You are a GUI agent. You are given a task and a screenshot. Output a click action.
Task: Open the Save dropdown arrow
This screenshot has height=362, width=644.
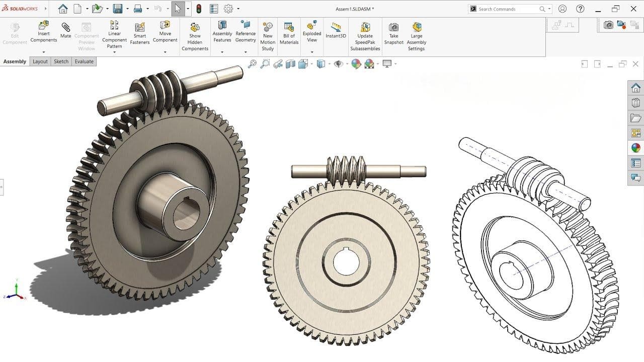click(x=127, y=9)
